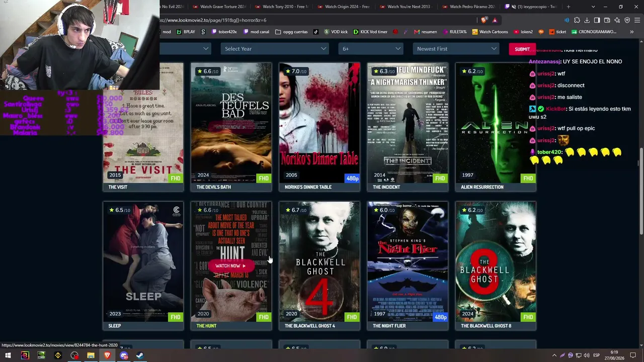Open Brave Shields icon in address bar

tap(484, 20)
